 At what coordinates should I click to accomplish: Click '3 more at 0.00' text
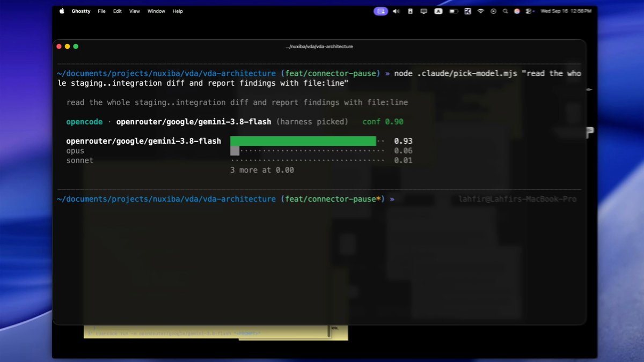click(262, 170)
